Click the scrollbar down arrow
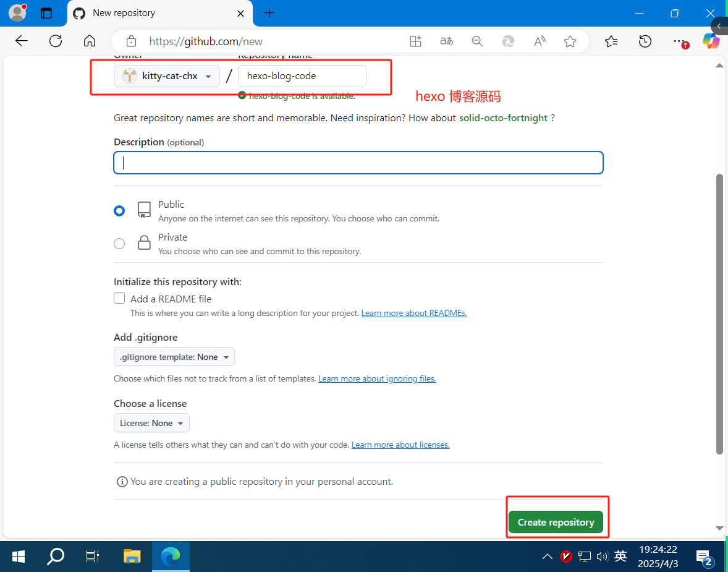Viewport: 728px width, 572px height. [719, 528]
